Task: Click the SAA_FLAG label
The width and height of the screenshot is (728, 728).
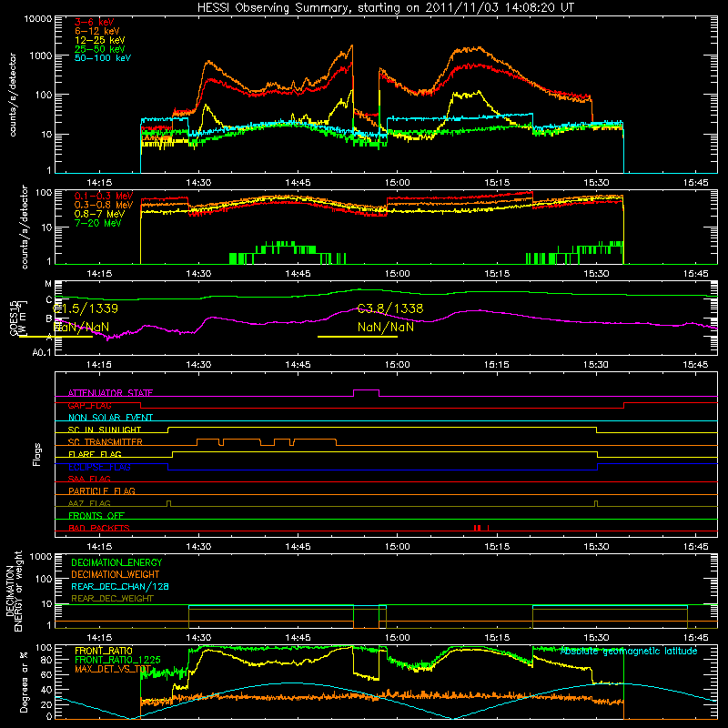Action: click(x=89, y=479)
